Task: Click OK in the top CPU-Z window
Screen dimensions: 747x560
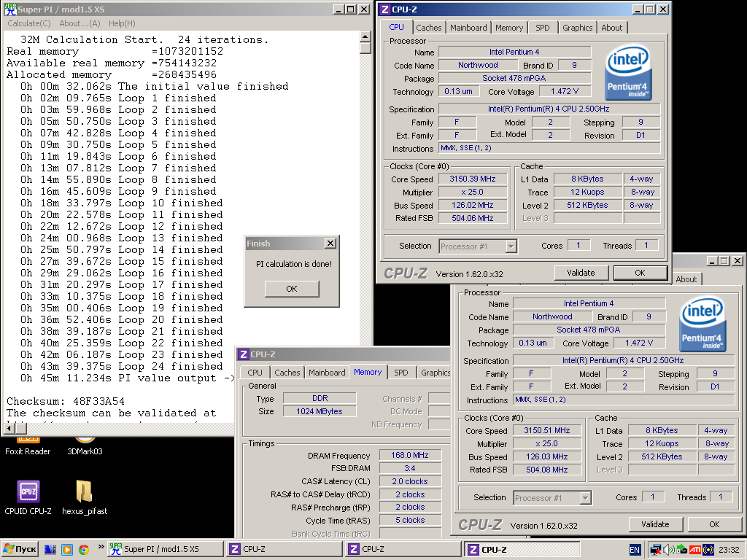Action: point(640,273)
